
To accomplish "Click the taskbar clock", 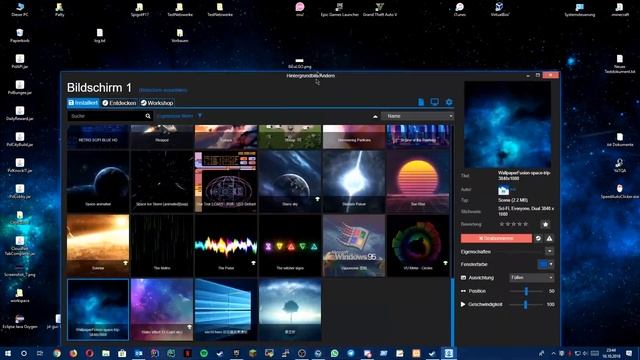I will tap(611, 353).
